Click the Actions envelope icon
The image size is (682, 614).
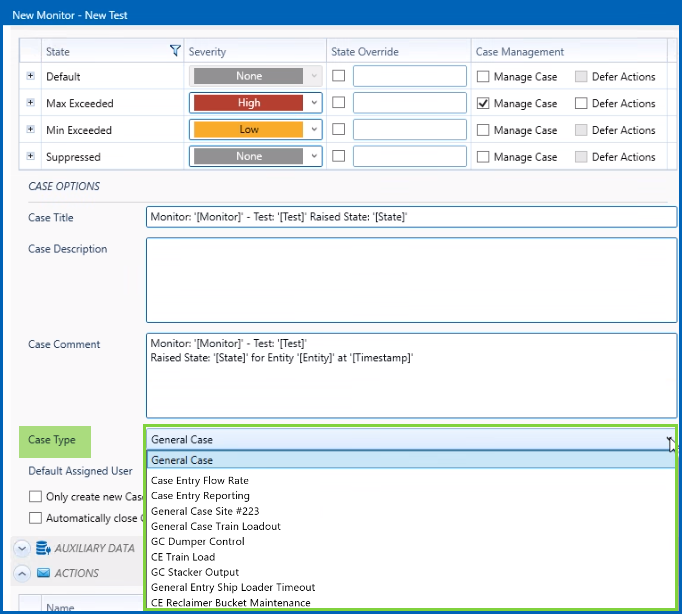pyautogui.click(x=43, y=573)
